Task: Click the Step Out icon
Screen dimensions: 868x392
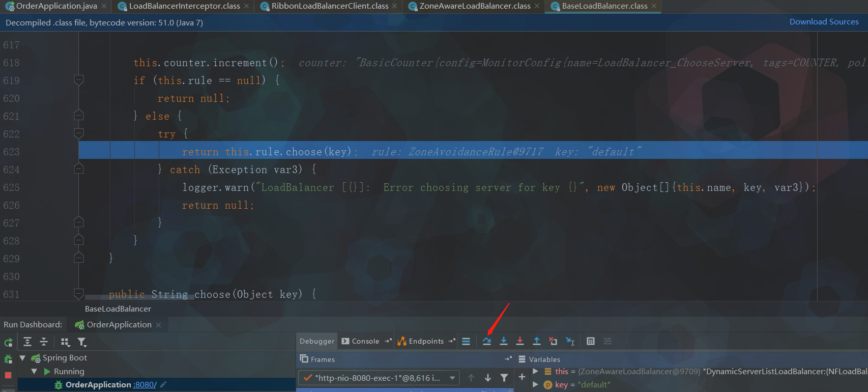Action: [537, 341]
